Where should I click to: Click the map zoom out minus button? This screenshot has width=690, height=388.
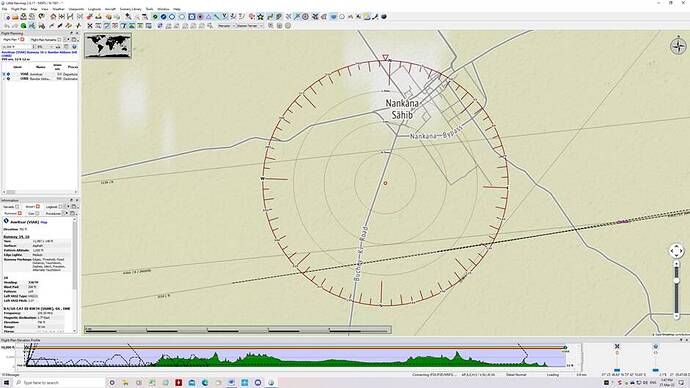(x=676, y=316)
